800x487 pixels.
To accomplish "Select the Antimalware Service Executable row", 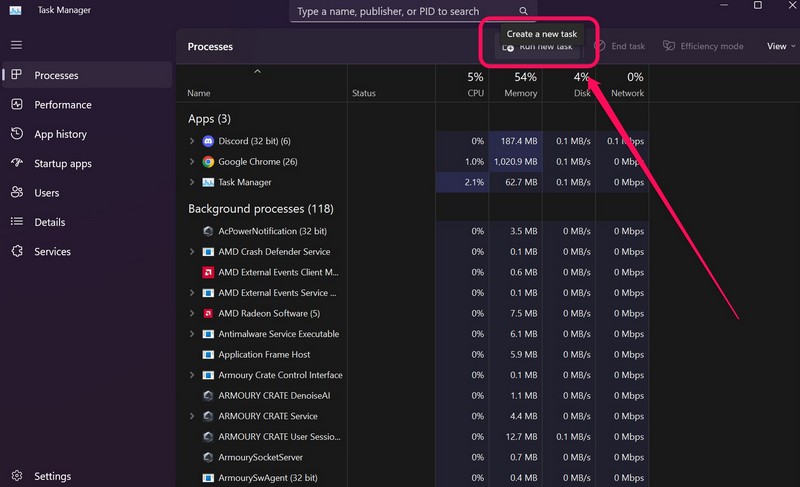I will pyautogui.click(x=278, y=334).
